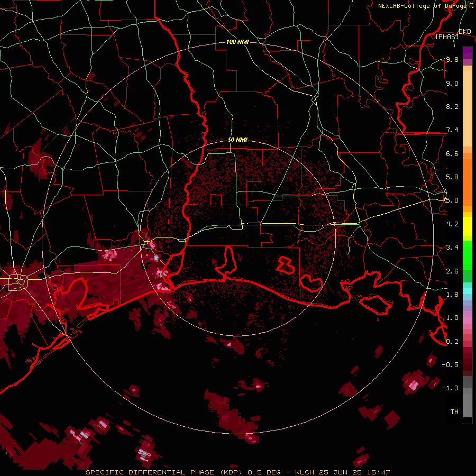Select the 0.2 scale value
Viewport: 476px width, 476px height.
tap(452, 341)
